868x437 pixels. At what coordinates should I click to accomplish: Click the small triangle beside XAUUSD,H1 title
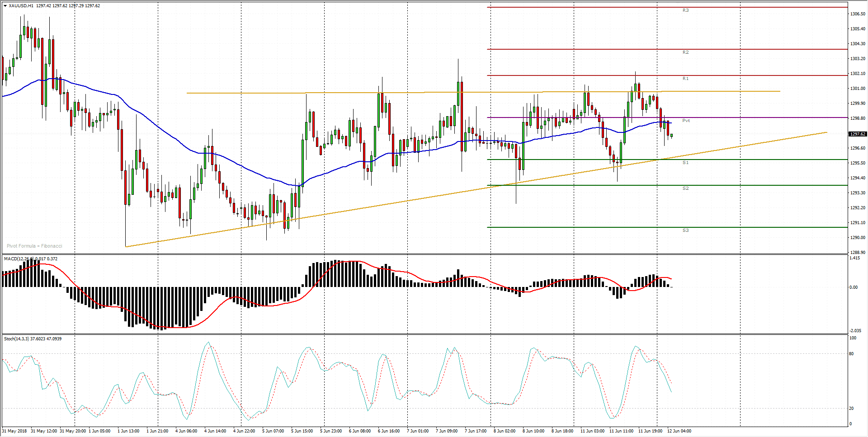coord(5,6)
